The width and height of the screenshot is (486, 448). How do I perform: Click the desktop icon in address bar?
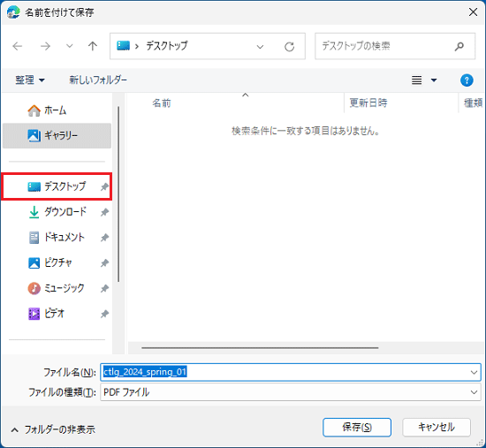(x=123, y=46)
